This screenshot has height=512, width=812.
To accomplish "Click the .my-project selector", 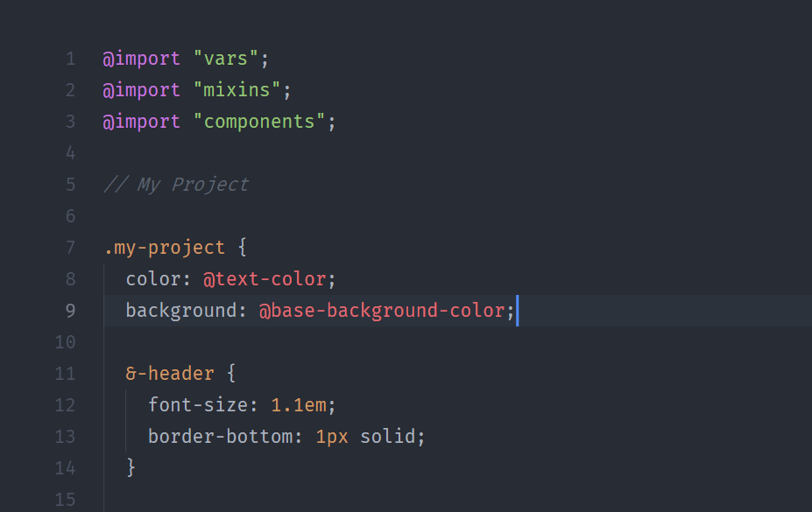I will pos(165,248).
